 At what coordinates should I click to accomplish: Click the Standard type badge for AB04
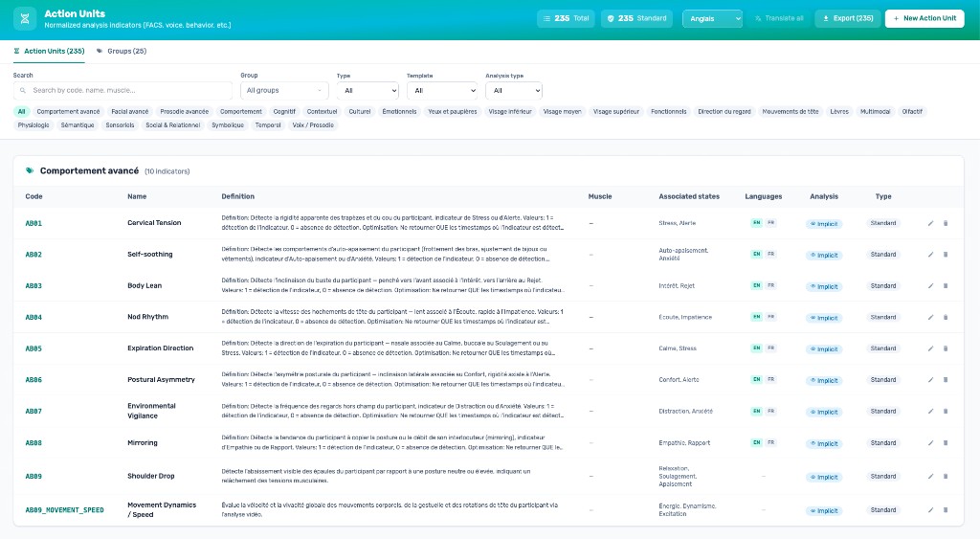883,317
